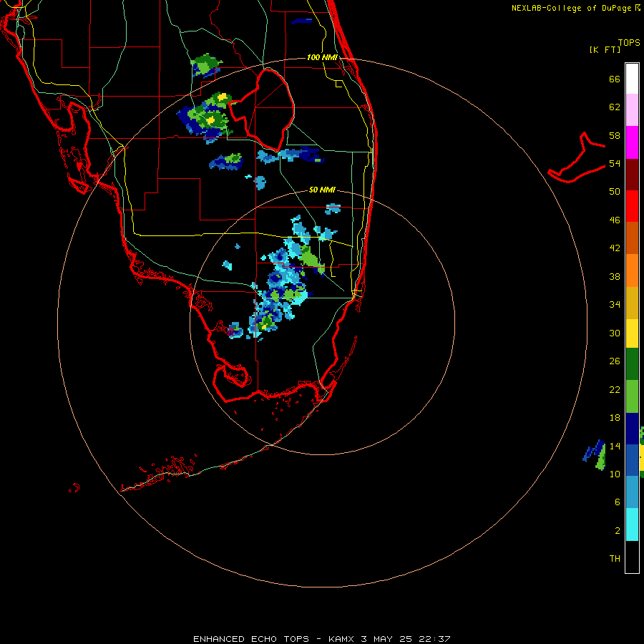Pick the medium blue swatch between 14 and 10
This screenshot has height=644, width=644.
[x=632, y=460]
